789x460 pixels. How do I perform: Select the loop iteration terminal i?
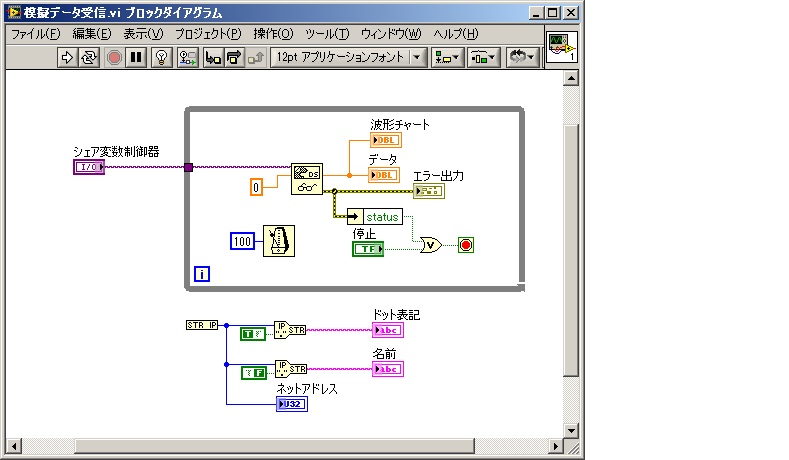pyautogui.click(x=202, y=274)
